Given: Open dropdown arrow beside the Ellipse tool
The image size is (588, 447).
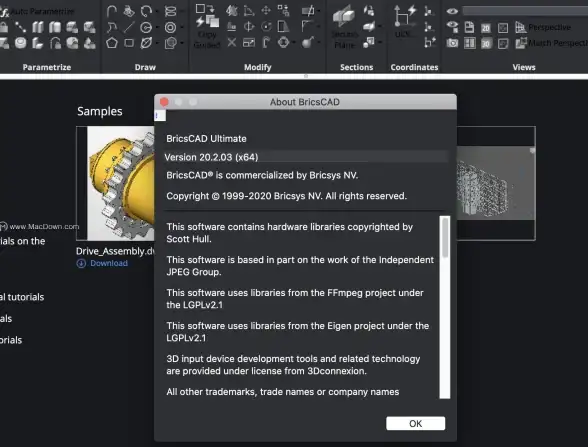Looking at the screenshot, I should [157, 43].
